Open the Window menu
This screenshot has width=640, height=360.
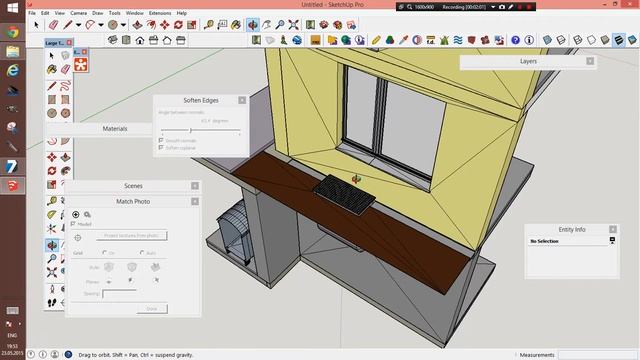134,13
